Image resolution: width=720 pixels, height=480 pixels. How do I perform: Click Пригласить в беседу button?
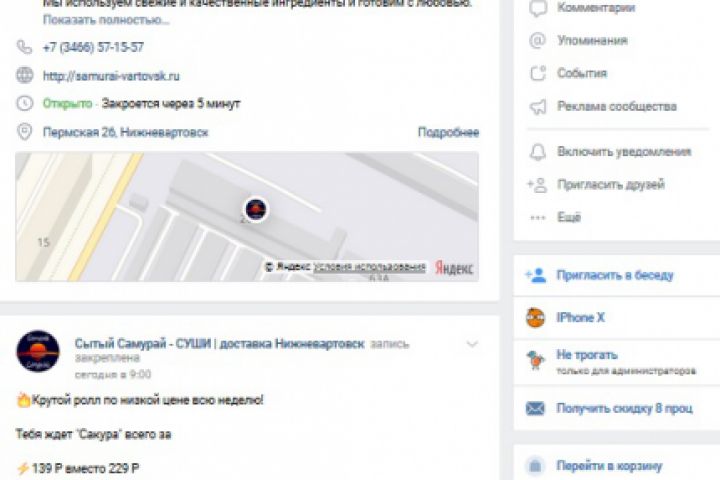coord(615,275)
